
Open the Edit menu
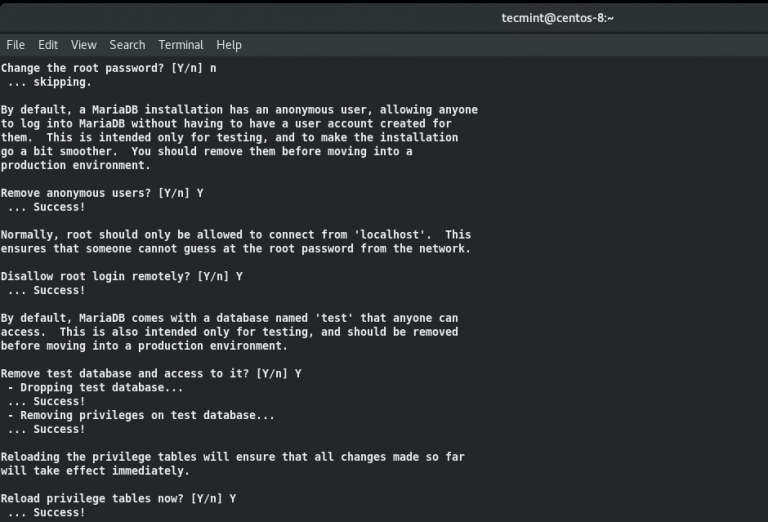[48, 45]
